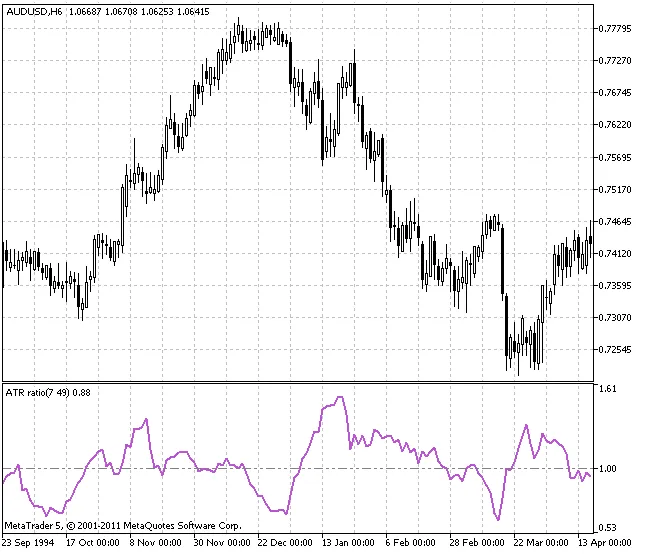Click the 23 Sep 1994 date label

click(x=28, y=542)
